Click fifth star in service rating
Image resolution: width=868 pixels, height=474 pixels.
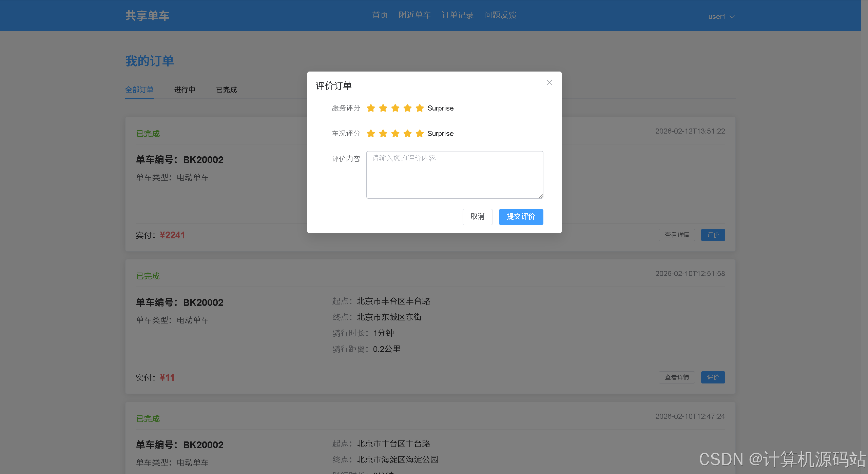(x=420, y=108)
